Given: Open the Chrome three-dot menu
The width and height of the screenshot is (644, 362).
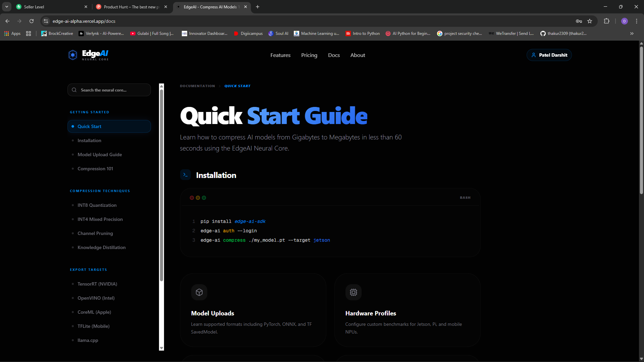Looking at the screenshot, I should [x=637, y=21].
